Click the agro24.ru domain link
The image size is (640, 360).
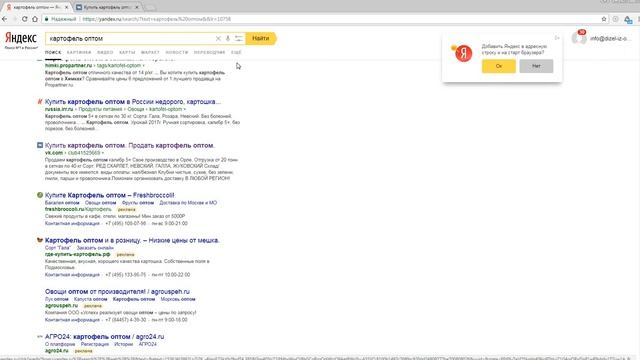[57, 351]
